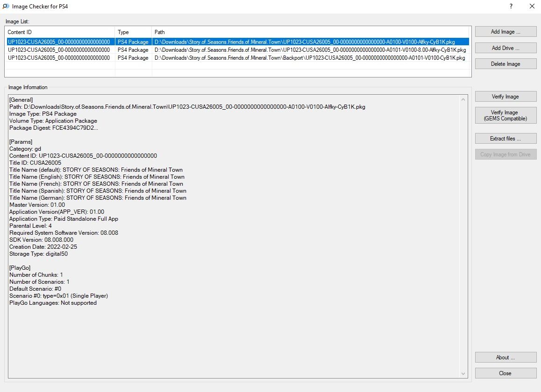Click the Content ID line in Params
The width and height of the screenshot is (541, 392).
coord(83,156)
